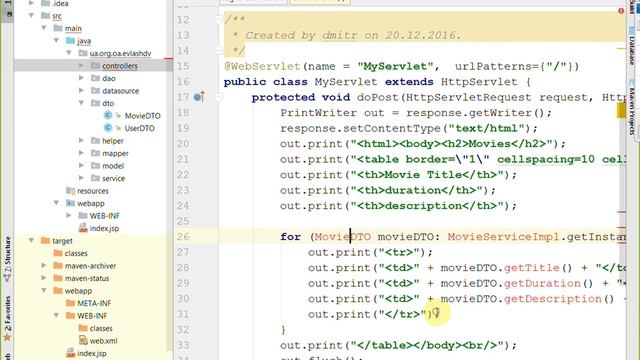This screenshot has width=640, height=360.
Task: Expand the maven-status folder arrow
Action: (44, 278)
